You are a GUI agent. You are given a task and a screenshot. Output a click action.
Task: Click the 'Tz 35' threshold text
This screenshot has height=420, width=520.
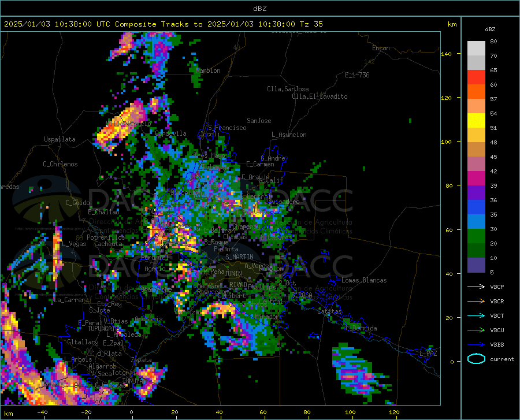point(311,24)
